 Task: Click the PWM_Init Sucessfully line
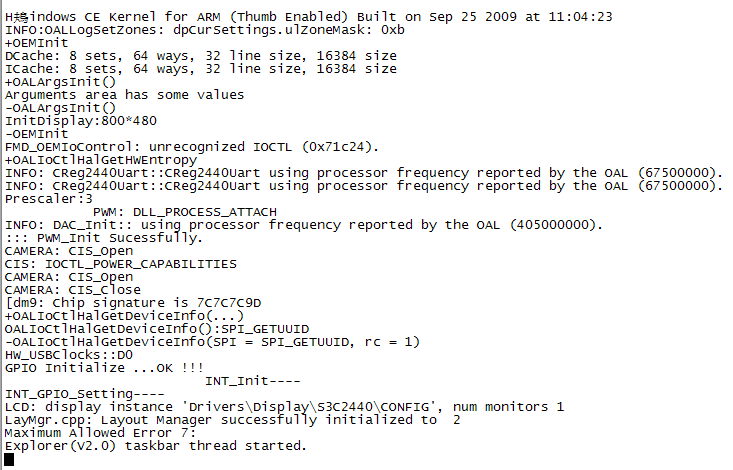tap(104, 238)
